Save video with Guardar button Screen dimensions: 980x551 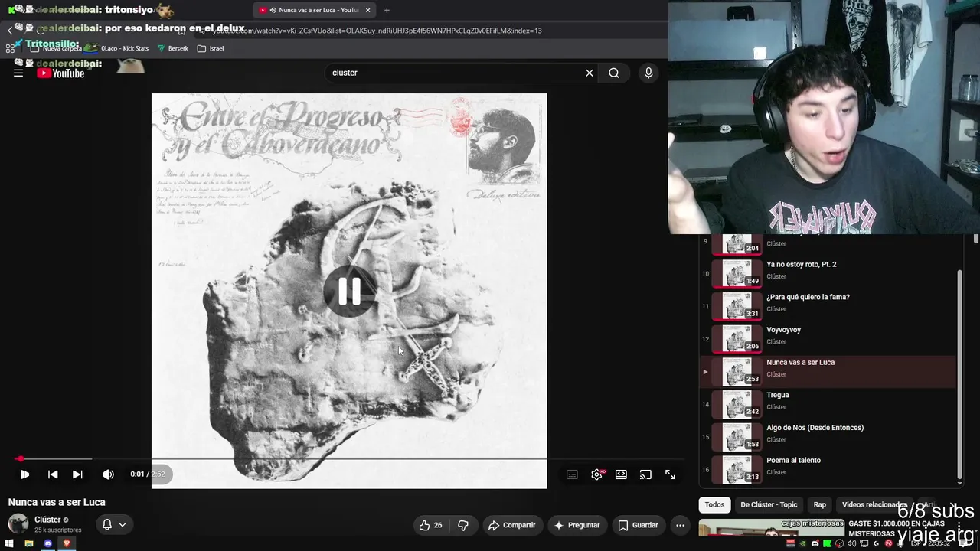coord(638,525)
